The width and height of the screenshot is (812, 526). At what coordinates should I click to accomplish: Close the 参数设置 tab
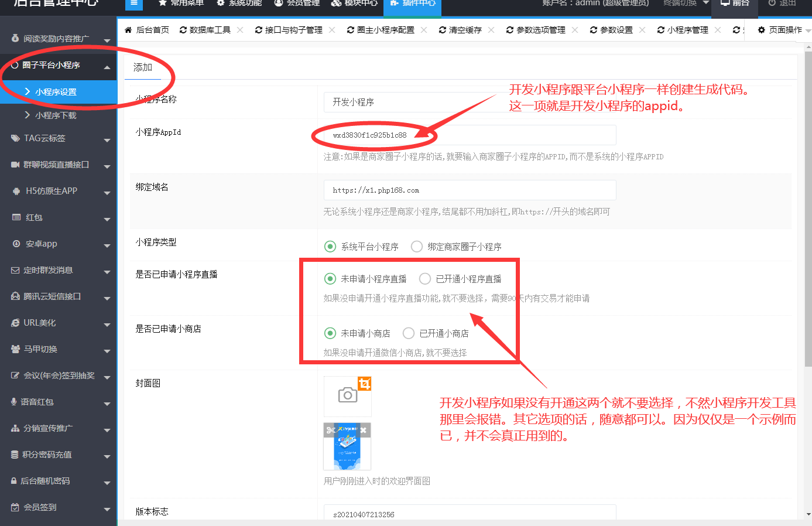642,30
